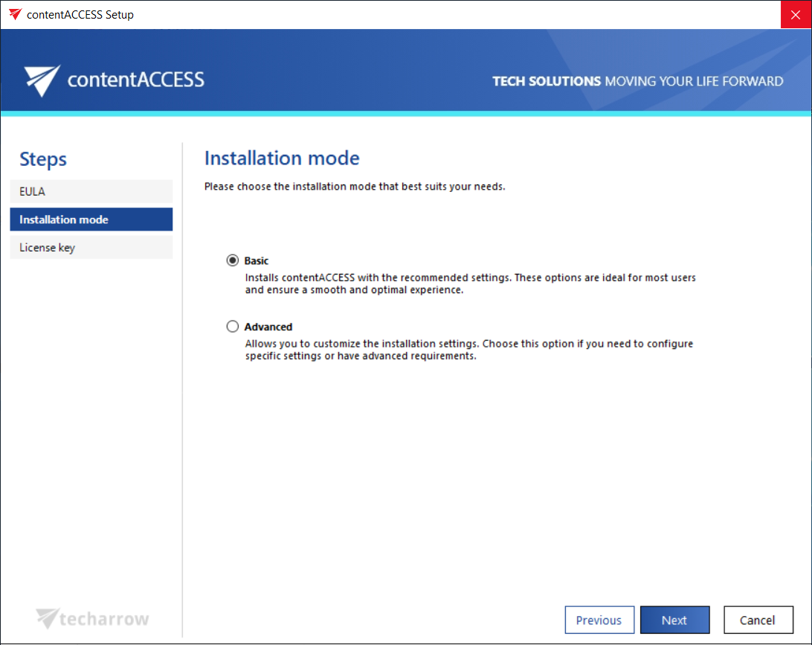Click the contentACCESS Setup title bar text

[80, 14]
